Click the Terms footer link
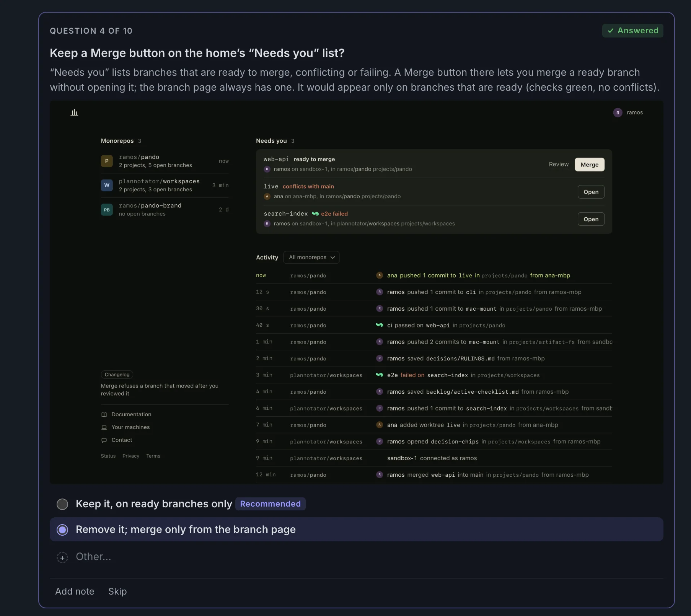 coord(153,456)
